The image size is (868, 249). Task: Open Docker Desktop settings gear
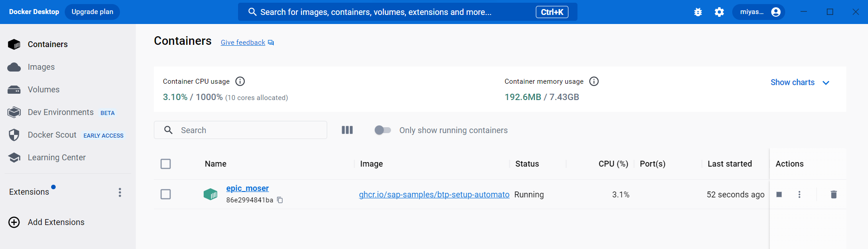click(x=719, y=12)
